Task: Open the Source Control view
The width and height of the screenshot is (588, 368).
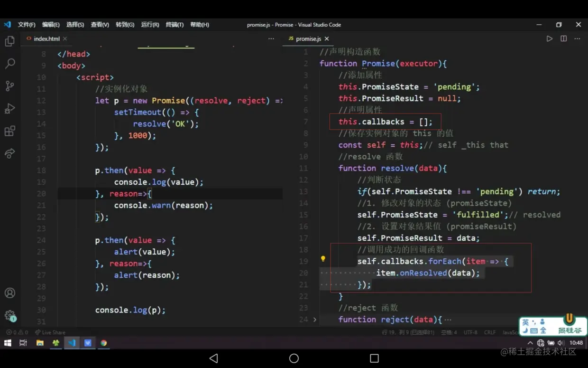Action: (9, 86)
